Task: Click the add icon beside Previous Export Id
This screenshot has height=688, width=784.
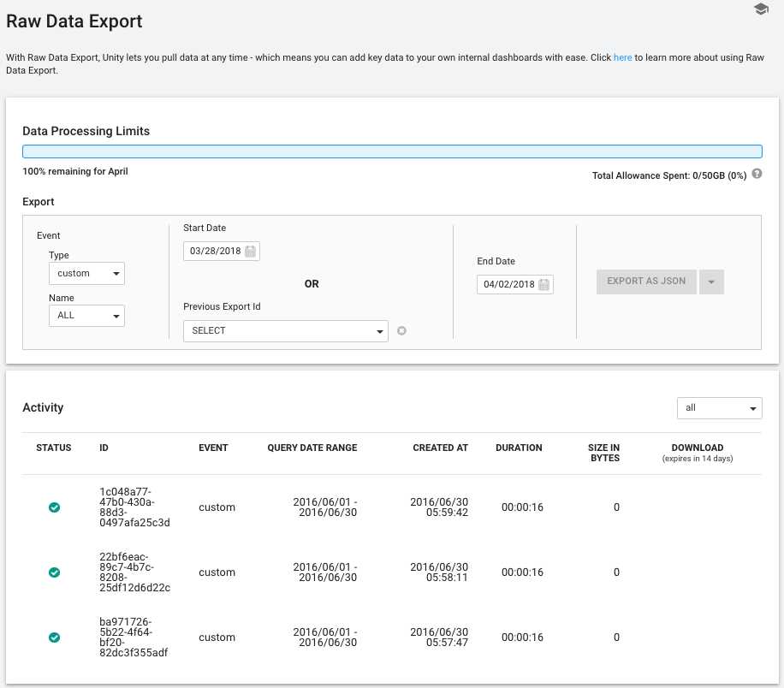Action: (401, 330)
